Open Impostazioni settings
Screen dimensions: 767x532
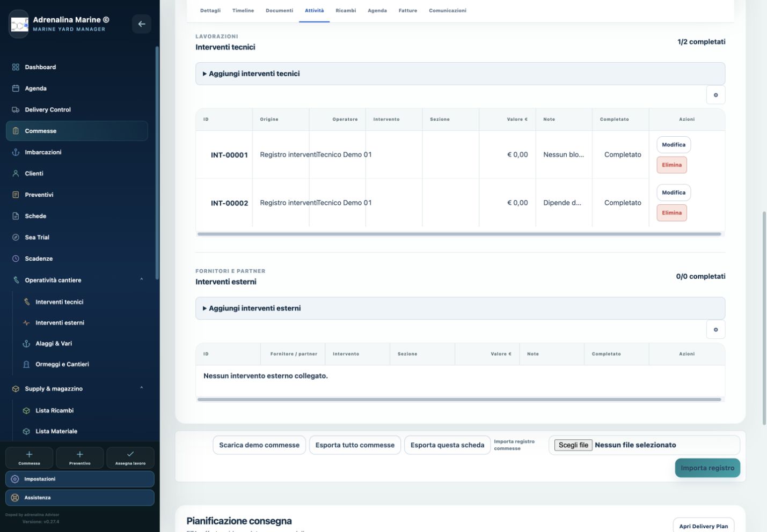pyautogui.click(x=80, y=479)
